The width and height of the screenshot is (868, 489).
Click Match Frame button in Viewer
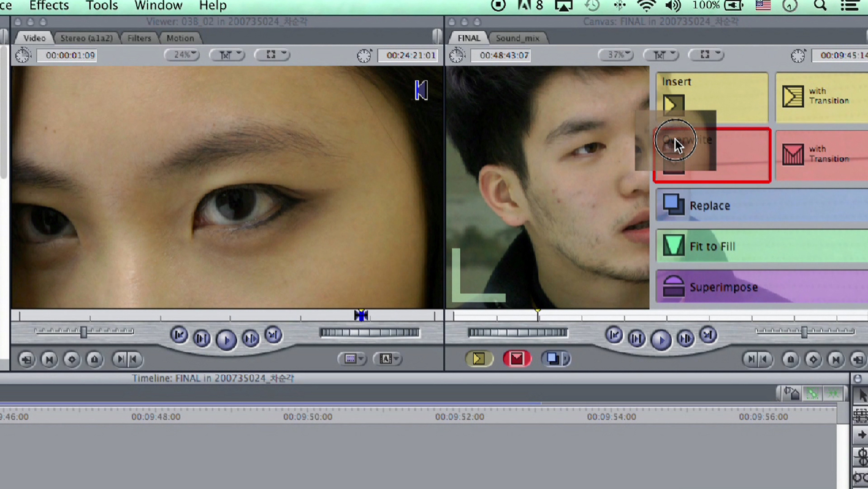[x=27, y=360]
